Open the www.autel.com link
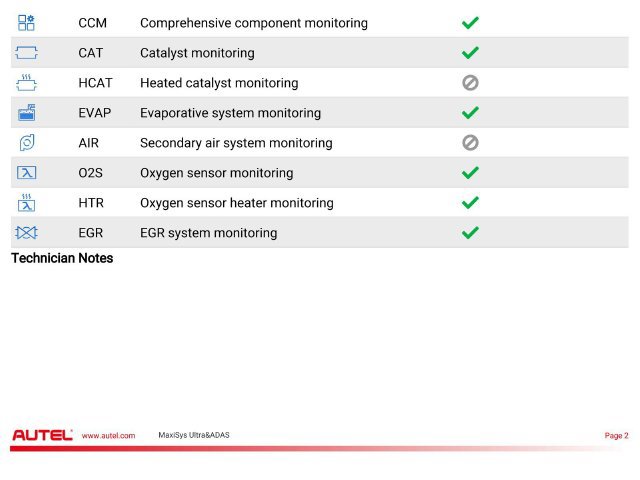The image size is (640, 480). [108, 436]
